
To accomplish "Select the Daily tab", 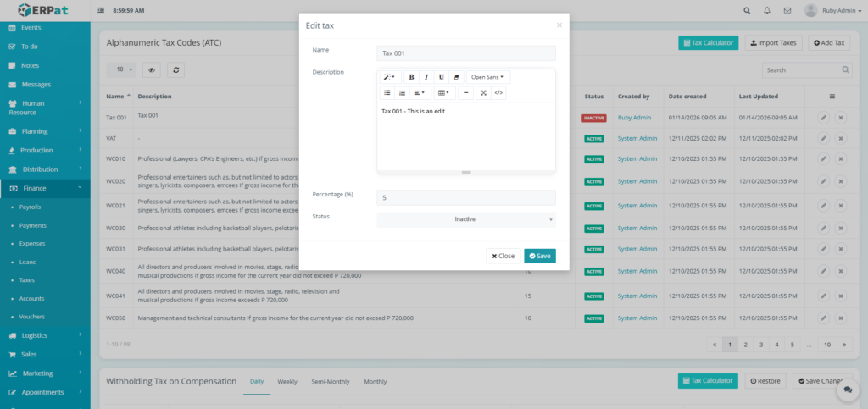I will [x=257, y=382].
